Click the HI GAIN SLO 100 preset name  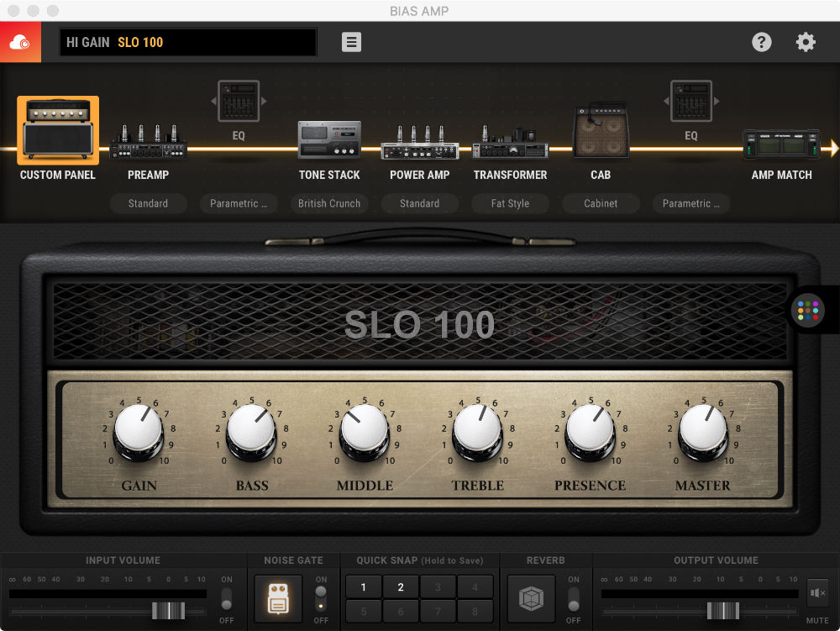coord(187,41)
